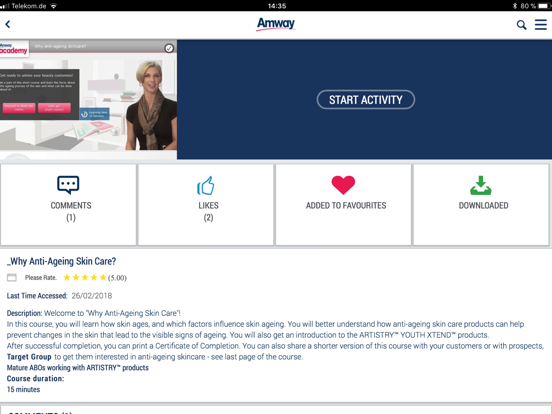Screen dimensions: 552x414
Task: Tap the Academy logo on thumbnail
Action: [x=14, y=49]
